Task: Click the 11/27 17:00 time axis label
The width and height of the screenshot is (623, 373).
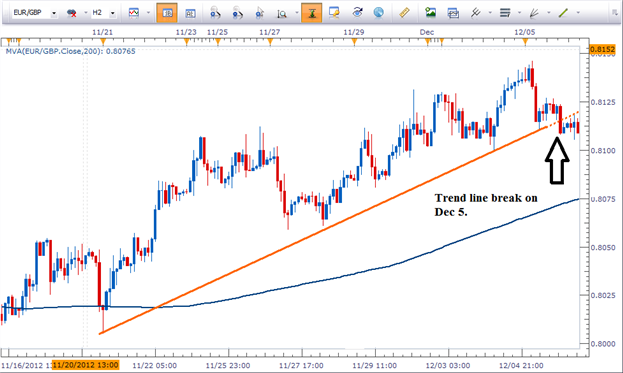Action: click(x=301, y=365)
